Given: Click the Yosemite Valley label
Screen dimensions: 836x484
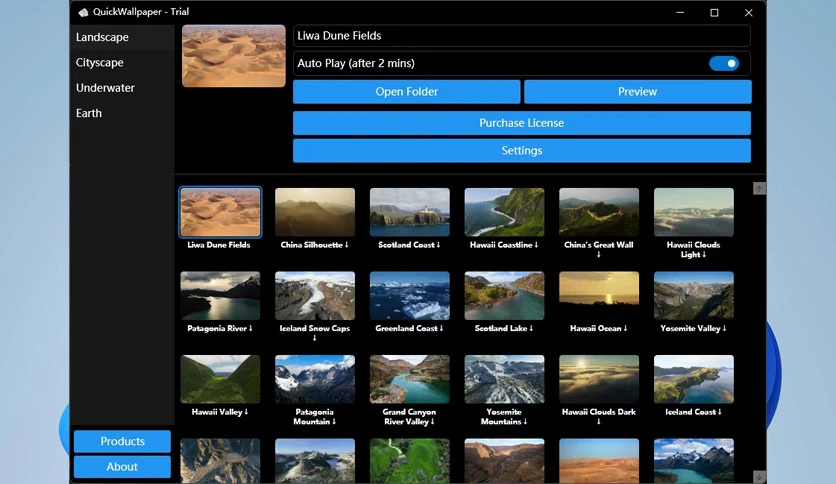Looking at the screenshot, I should tap(693, 328).
